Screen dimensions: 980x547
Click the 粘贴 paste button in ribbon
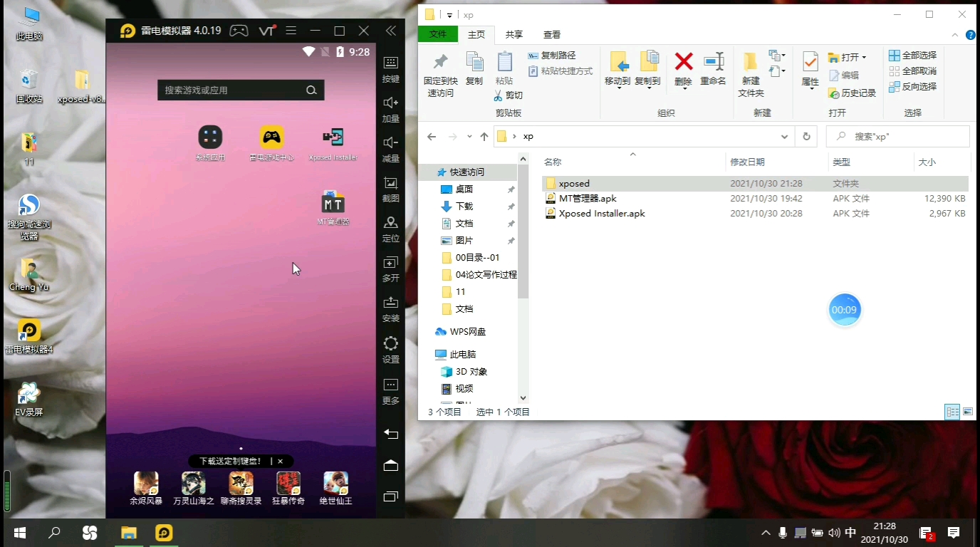click(504, 69)
